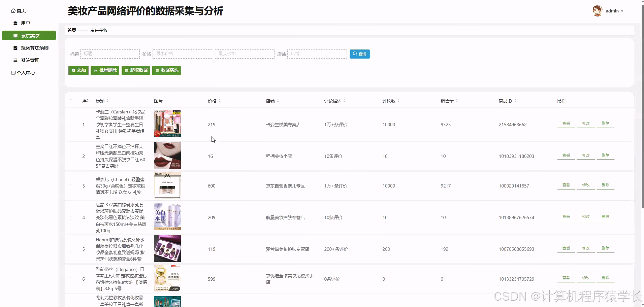644x307 pixels.
Task: Check the checkbox for row 1 卡姿兰 product
Action: [71, 125]
